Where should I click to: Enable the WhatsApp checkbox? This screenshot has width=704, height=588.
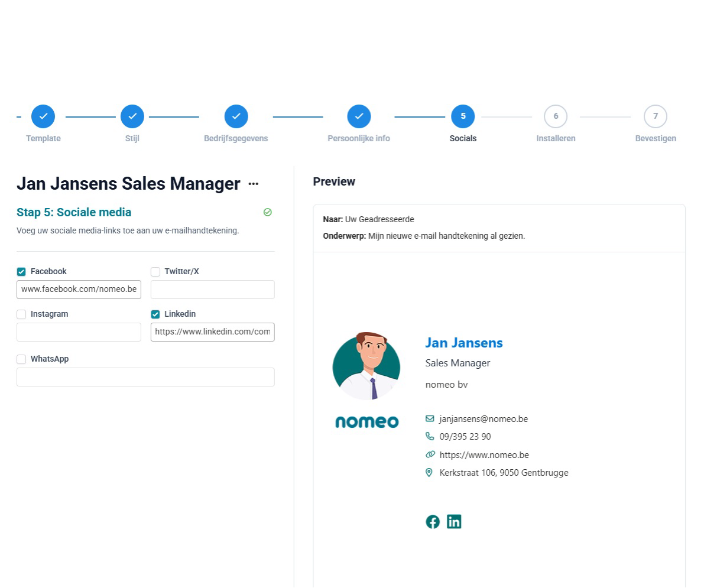tap(21, 359)
